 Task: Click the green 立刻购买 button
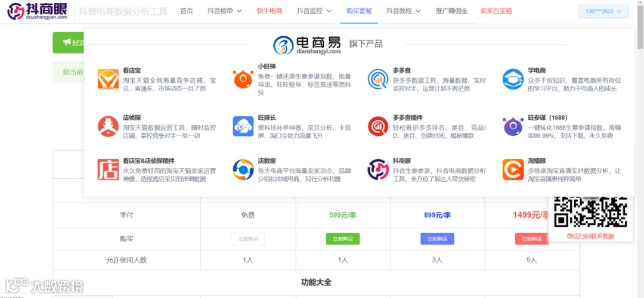click(x=342, y=239)
